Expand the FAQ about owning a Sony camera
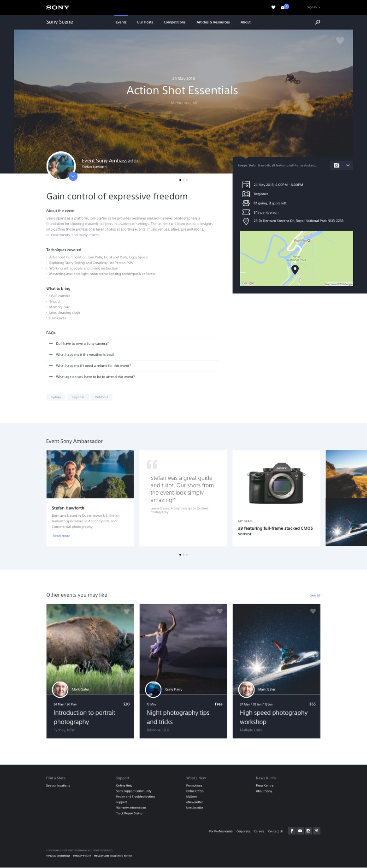Image resolution: width=367 pixels, height=868 pixels. 132,344
